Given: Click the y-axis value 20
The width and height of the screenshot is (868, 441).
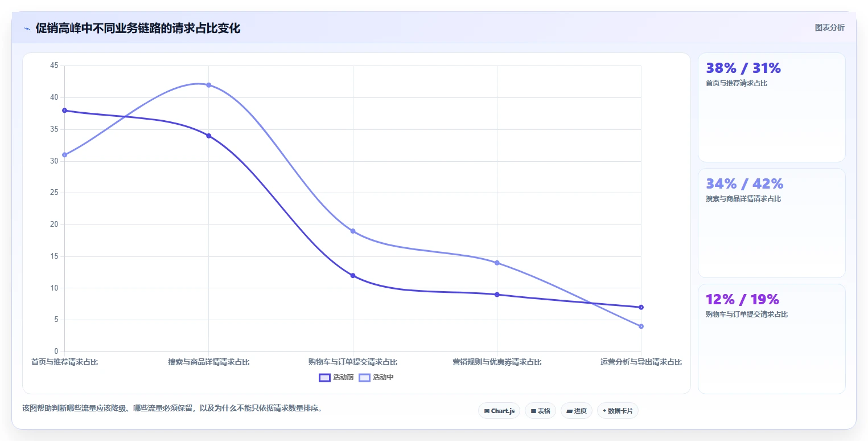Looking at the screenshot, I should 55,224.
